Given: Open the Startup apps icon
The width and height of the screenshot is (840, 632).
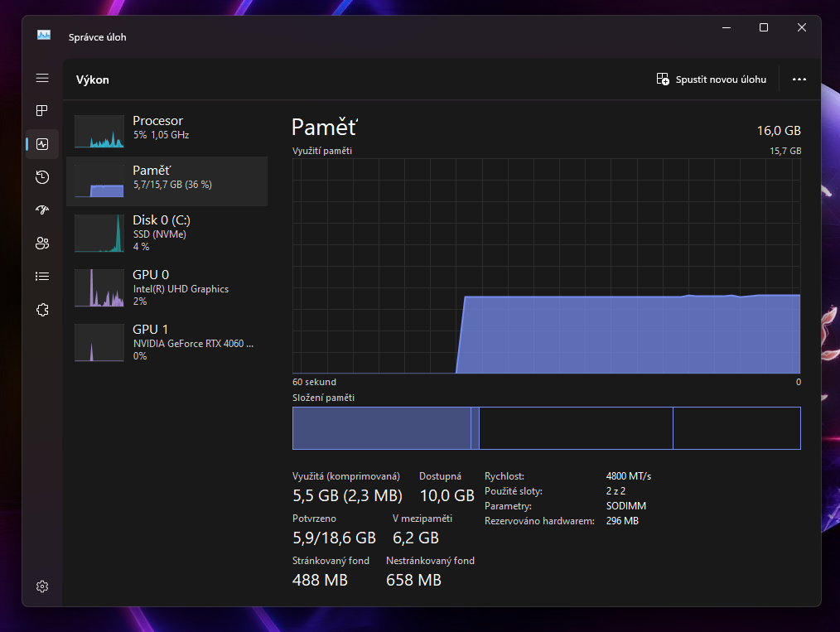Looking at the screenshot, I should tap(42, 210).
